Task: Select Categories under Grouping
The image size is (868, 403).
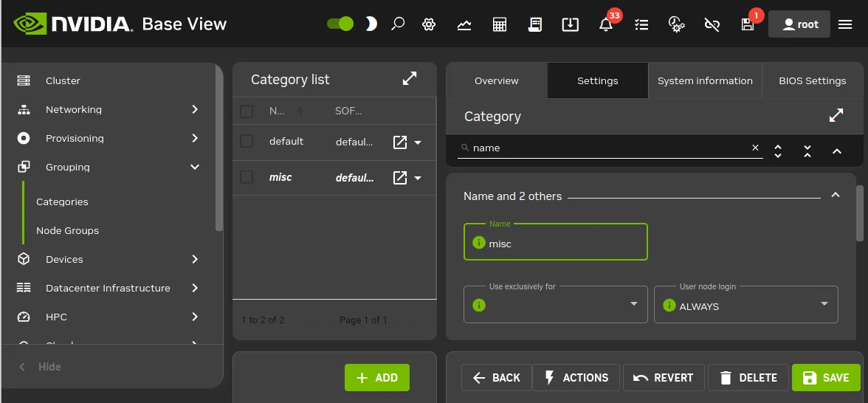Action: coord(62,202)
